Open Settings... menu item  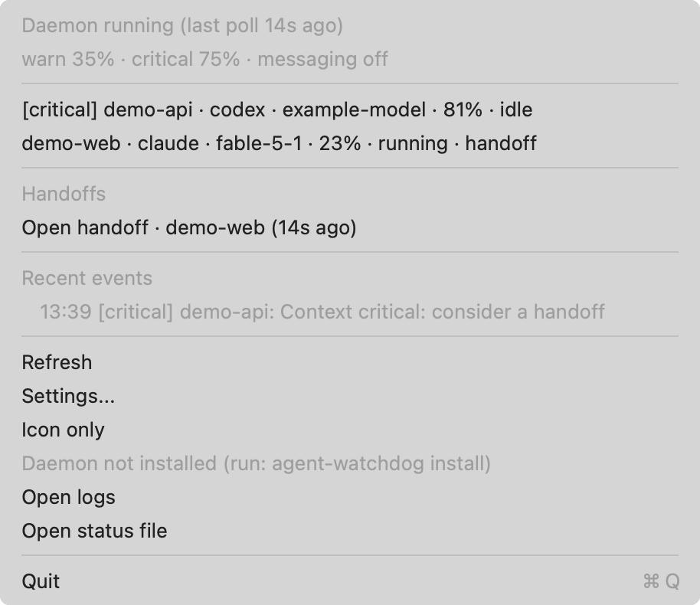(x=350, y=396)
